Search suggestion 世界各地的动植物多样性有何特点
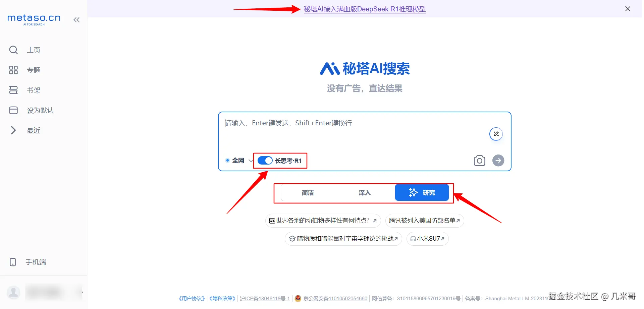The width and height of the screenshot is (644, 309). click(323, 221)
